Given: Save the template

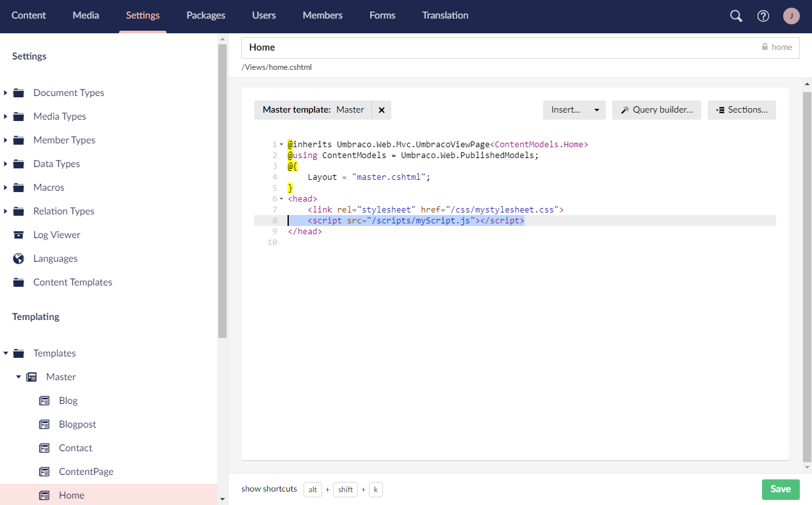Looking at the screenshot, I should click(x=781, y=489).
